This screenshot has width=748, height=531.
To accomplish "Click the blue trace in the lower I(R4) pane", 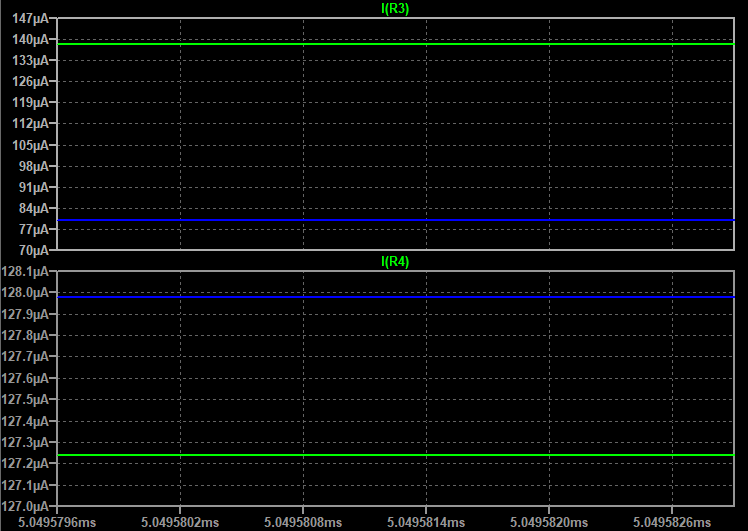I will (x=395, y=297).
